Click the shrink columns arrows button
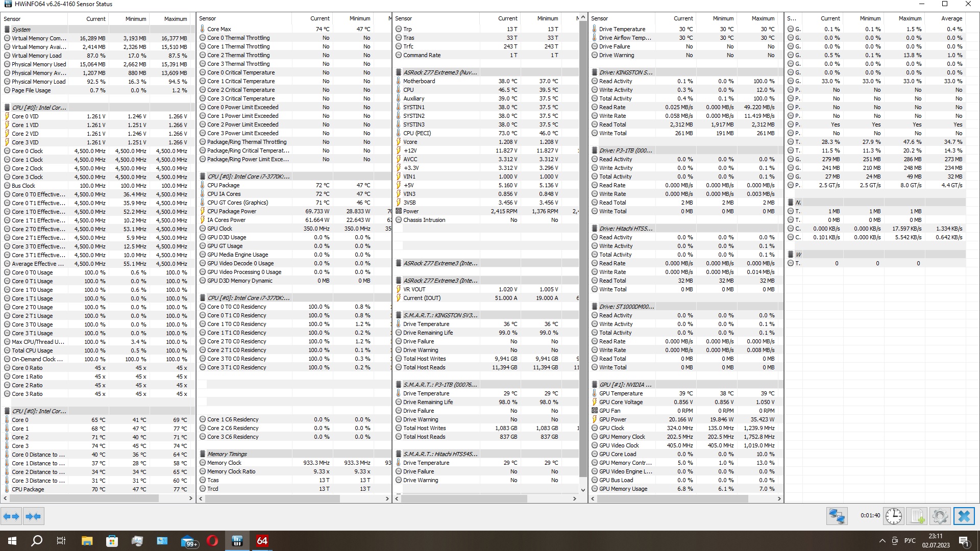The width and height of the screenshot is (980, 551). [33, 516]
